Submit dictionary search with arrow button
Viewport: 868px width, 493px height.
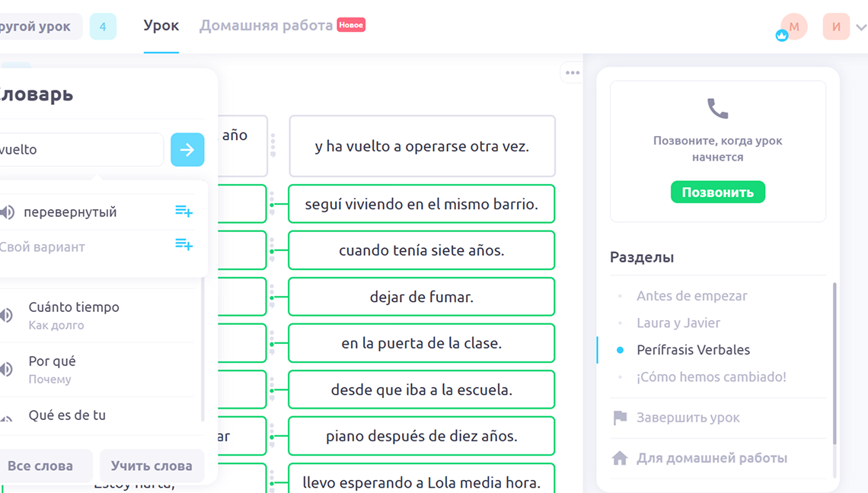point(187,149)
